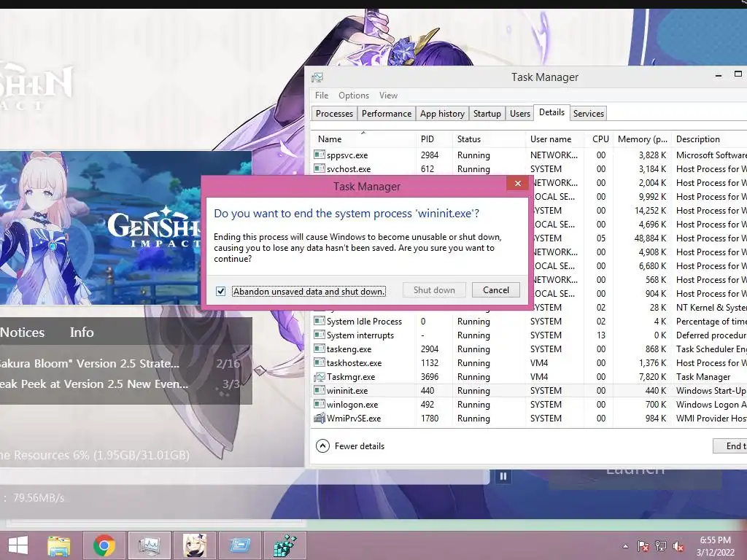Click the launcher download progress bar

point(245,476)
